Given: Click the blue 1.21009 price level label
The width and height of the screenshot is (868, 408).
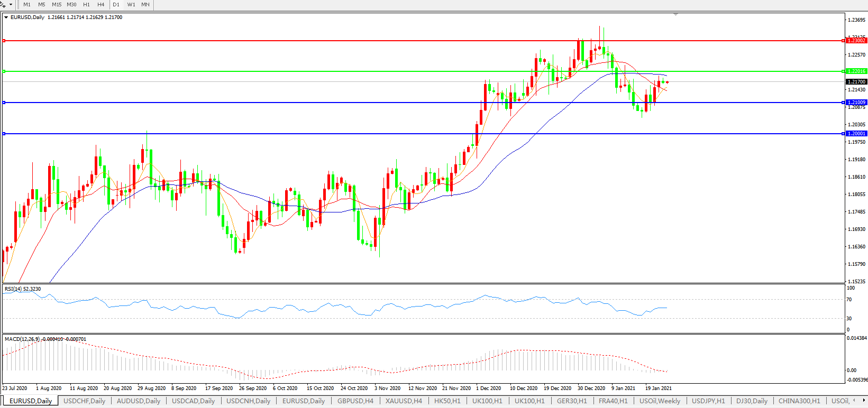Looking at the screenshot, I should pos(856,103).
